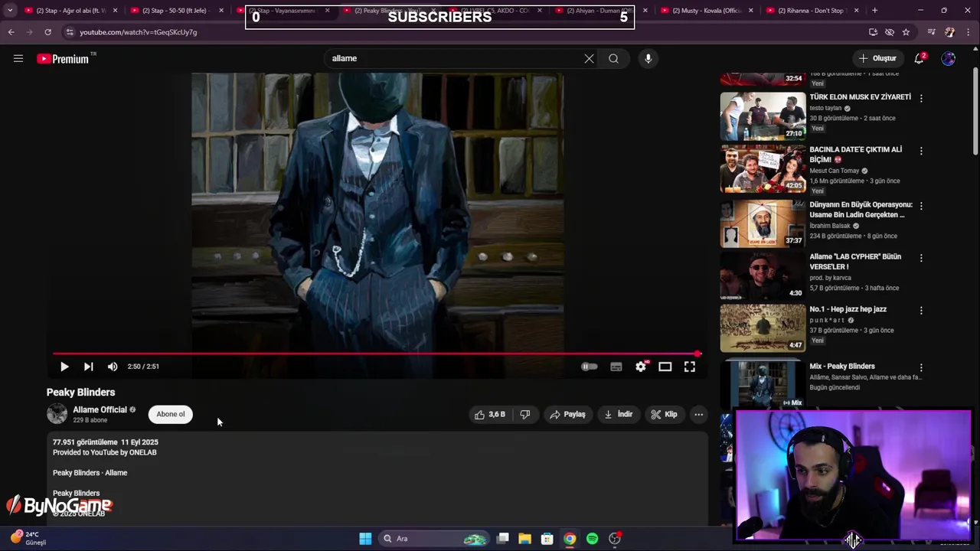Viewport: 980px width, 551px height.
Task: Click the Allame Official channel avatar
Action: tap(57, 414)
